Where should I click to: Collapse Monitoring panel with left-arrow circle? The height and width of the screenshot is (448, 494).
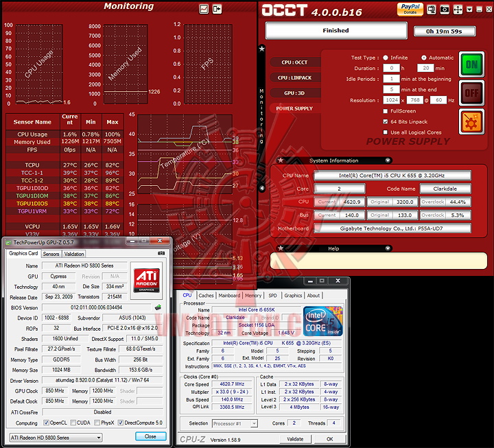point(262,188)
